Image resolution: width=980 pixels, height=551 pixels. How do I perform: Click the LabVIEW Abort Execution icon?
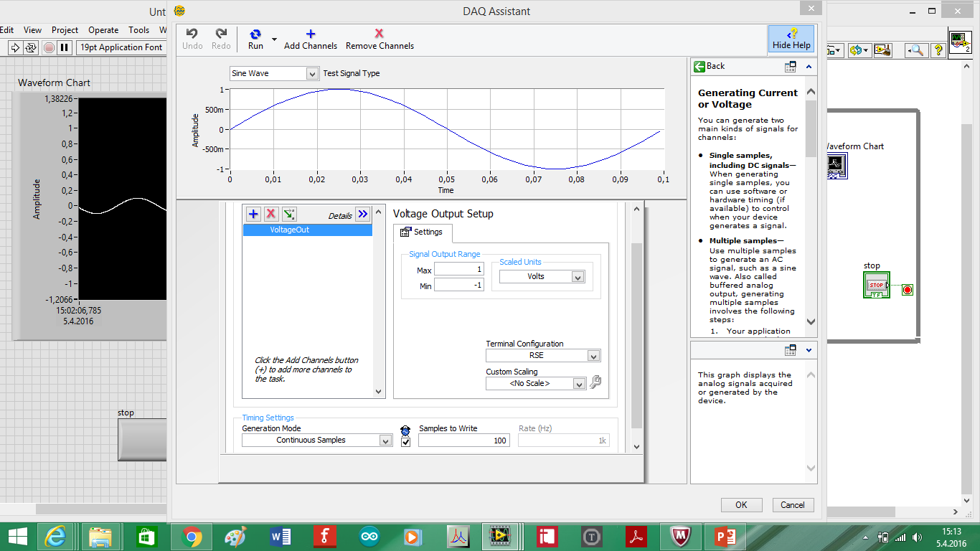pyautogui.click(x=49, y=47)
